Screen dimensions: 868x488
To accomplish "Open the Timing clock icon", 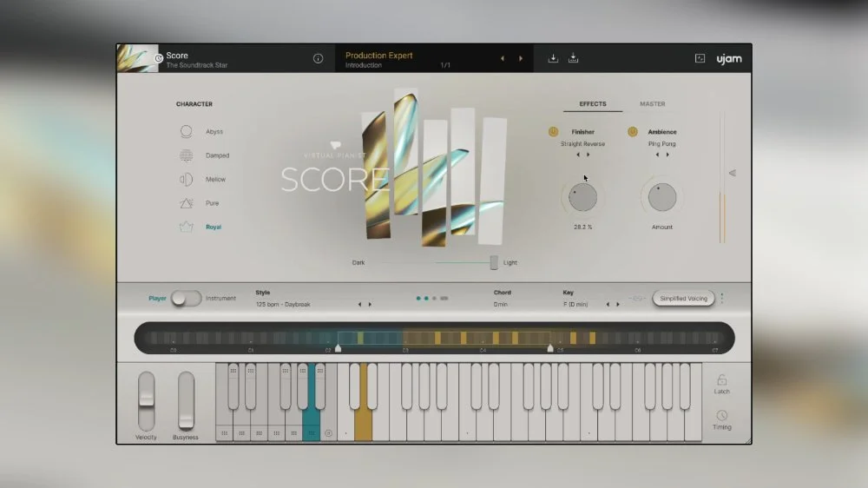I will pos(722,415).
